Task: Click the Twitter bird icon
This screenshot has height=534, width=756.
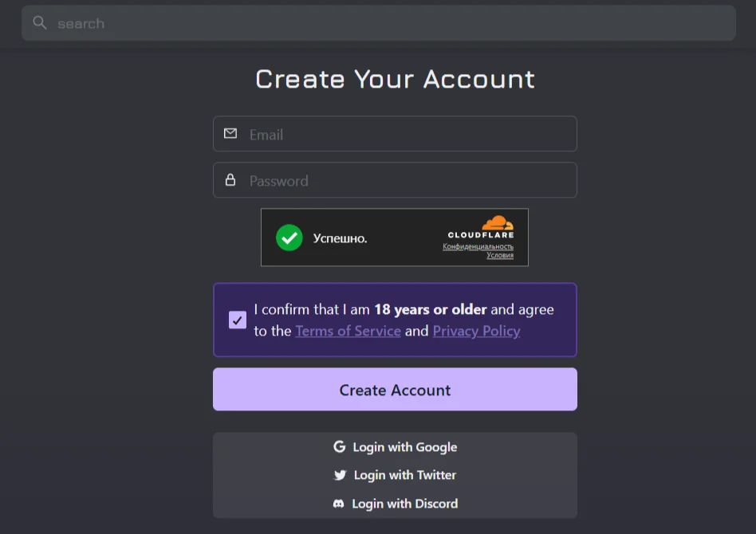Action: pyautogui.click(x=340, y=475)
